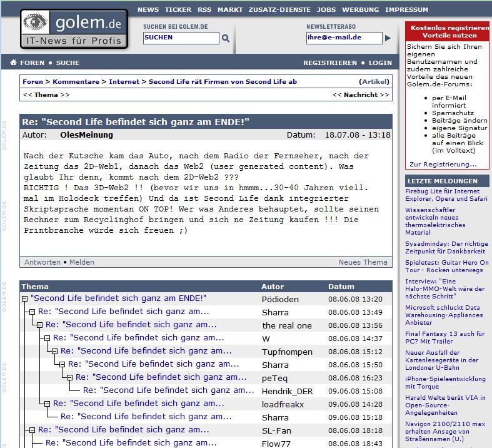Click the search magnifier icon
The image size is (492, 448).
[x=225, y=38]
